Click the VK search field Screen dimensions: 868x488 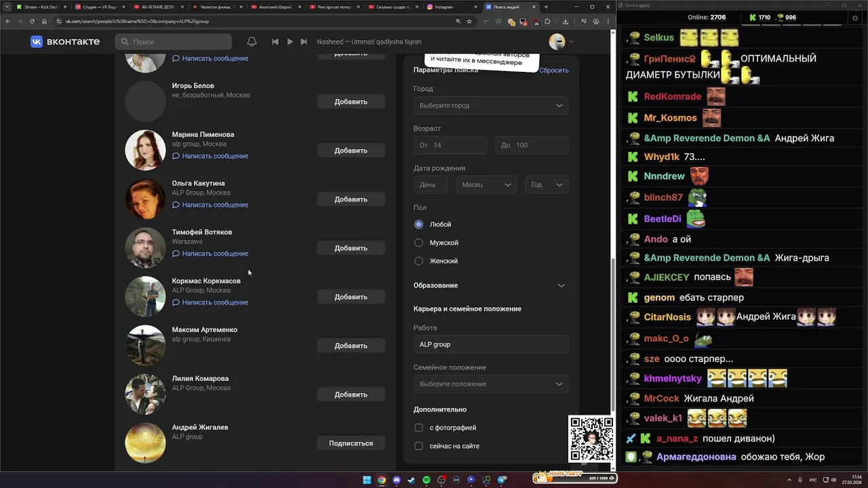[x=173, y=41]
